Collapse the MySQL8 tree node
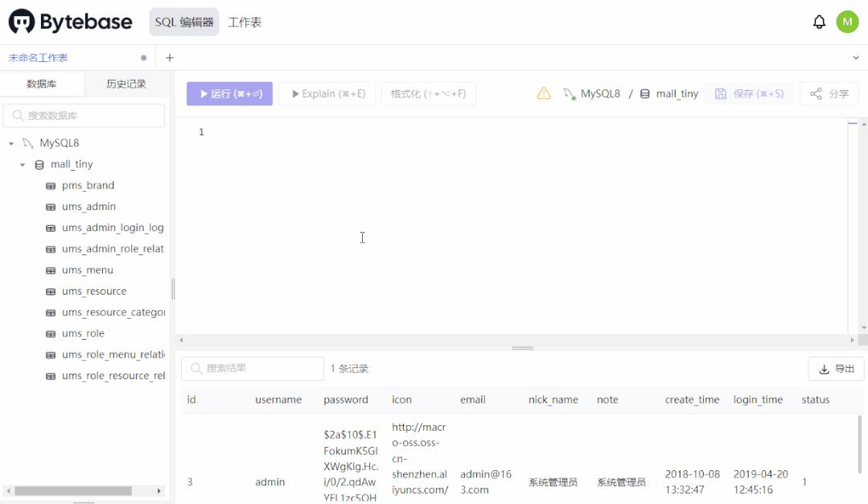 click(11, 143)
